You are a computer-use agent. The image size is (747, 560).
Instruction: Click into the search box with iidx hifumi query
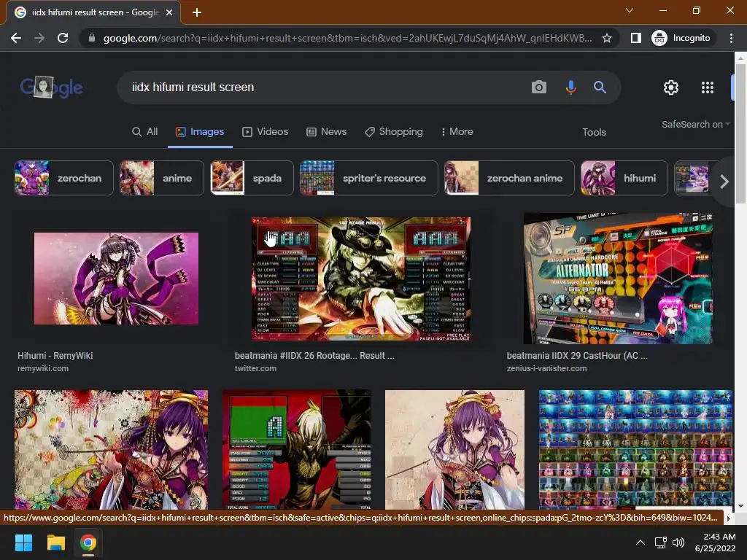coord(324,87)
